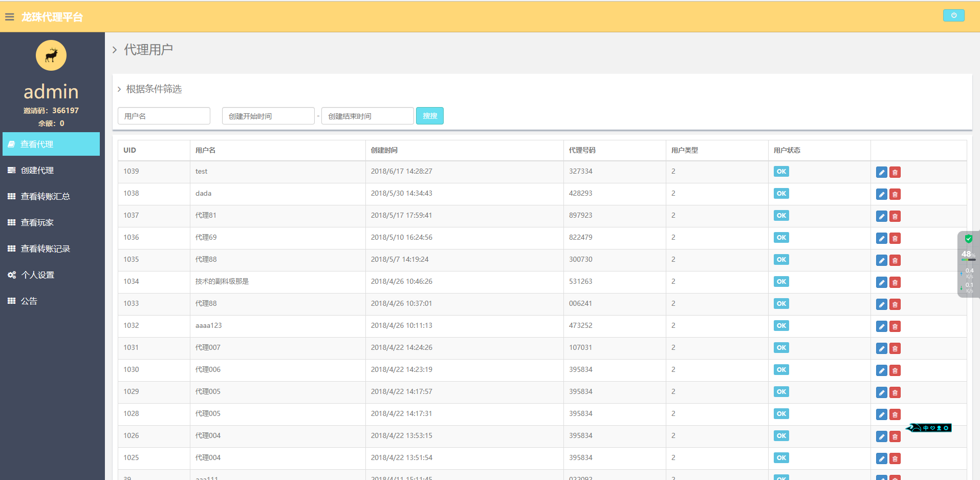Edit user aaaa123 row

pos(881,326)
